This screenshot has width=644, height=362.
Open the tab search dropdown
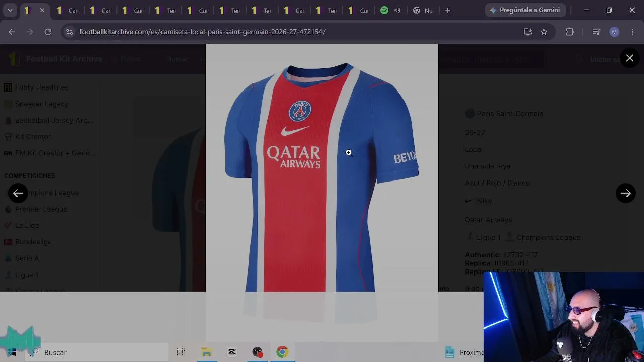(x=10, y=10)
